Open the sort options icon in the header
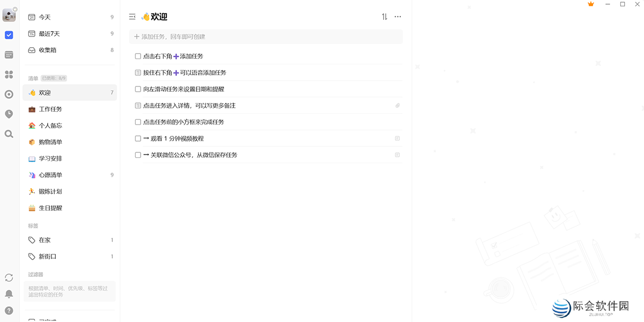 pyautogui.click(x=384, y=17)
